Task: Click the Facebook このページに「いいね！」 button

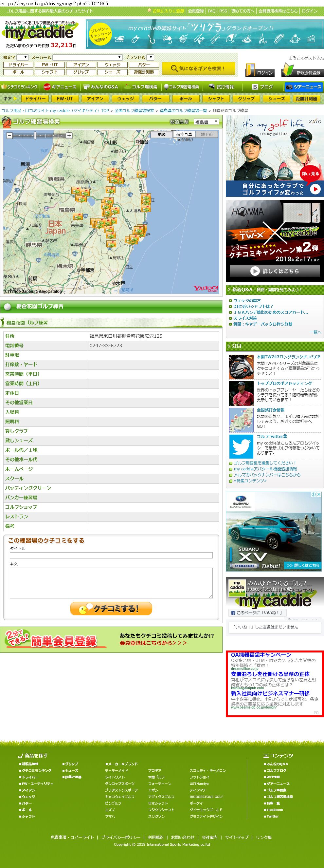Action: pos(257,613)
